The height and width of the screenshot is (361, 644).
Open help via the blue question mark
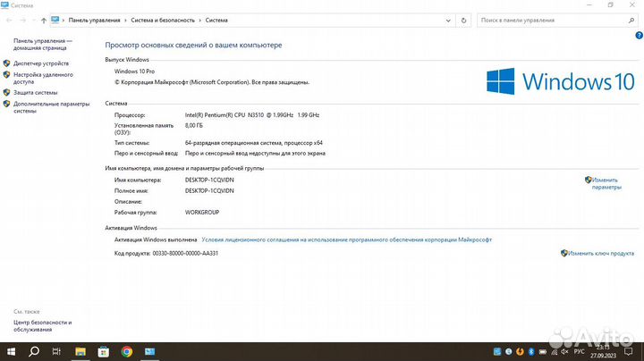(x=639, y=35)
